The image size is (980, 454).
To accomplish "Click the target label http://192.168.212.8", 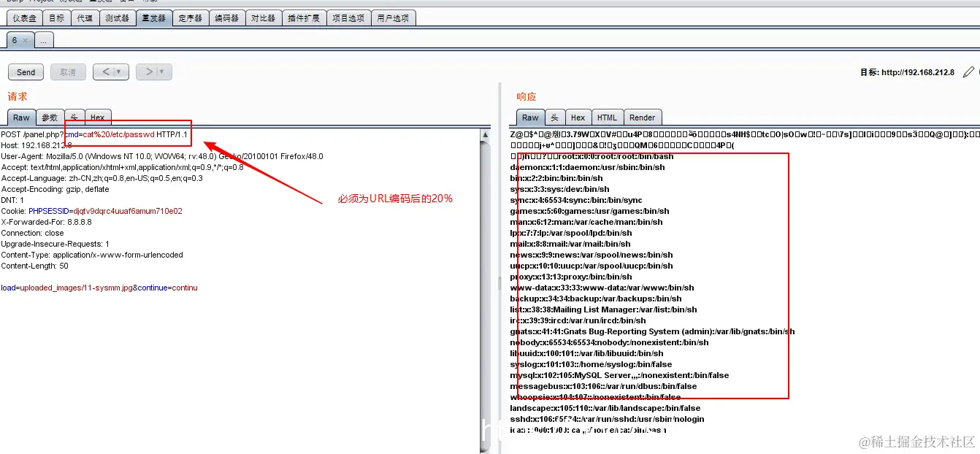I will [907, 72].
